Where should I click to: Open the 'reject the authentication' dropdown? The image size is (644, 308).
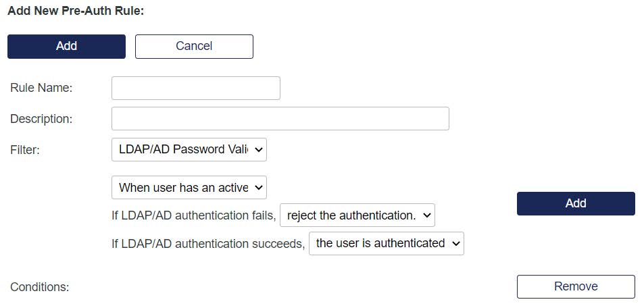(x=357, y=216)
